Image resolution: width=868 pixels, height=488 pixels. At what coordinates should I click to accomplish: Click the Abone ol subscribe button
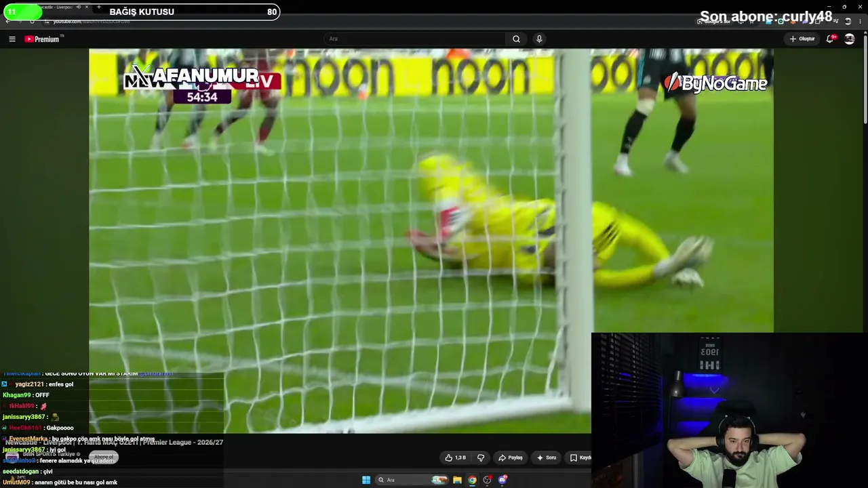[x=104, y=457]
